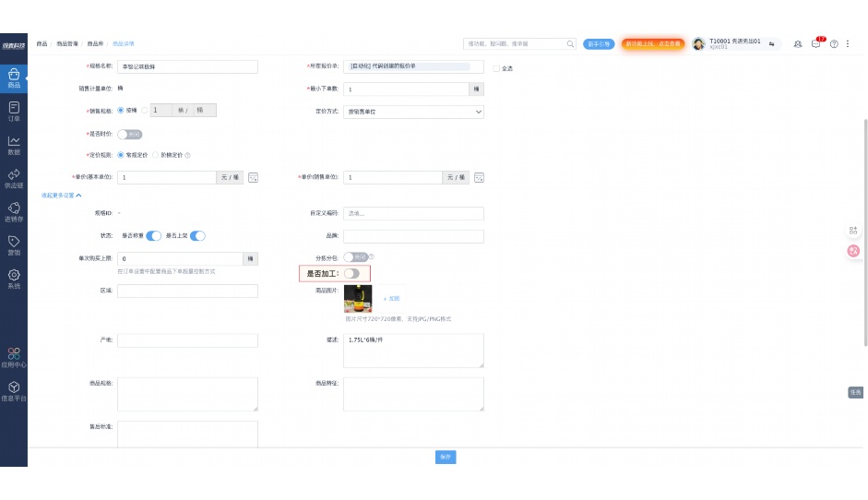Go to 供应链 (Supply chain) in sidebar

coord(14,178)
